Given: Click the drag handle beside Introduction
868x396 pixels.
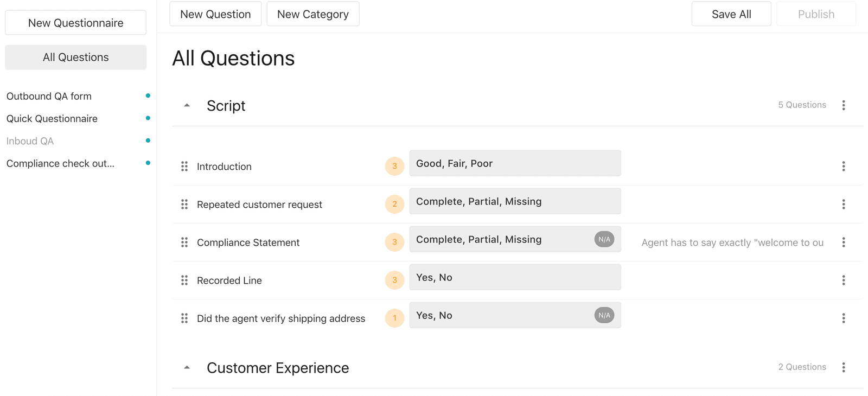Looking at the screenshot, I should [184, 167].
